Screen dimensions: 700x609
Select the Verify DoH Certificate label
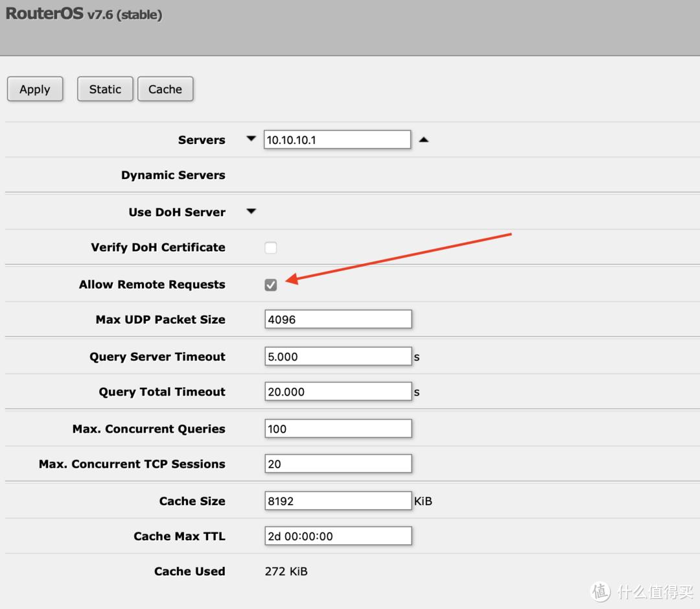pyautogui.click(x=159, y=248)
